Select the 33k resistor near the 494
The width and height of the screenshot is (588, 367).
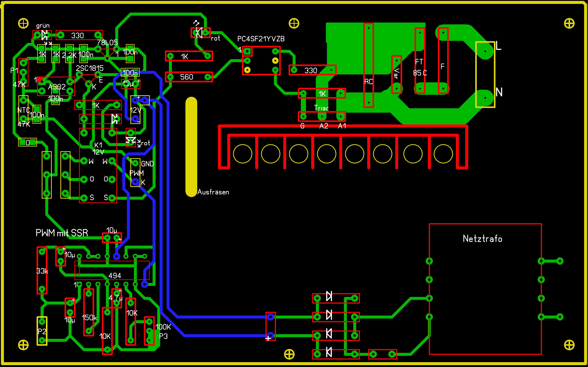point(42,270)
